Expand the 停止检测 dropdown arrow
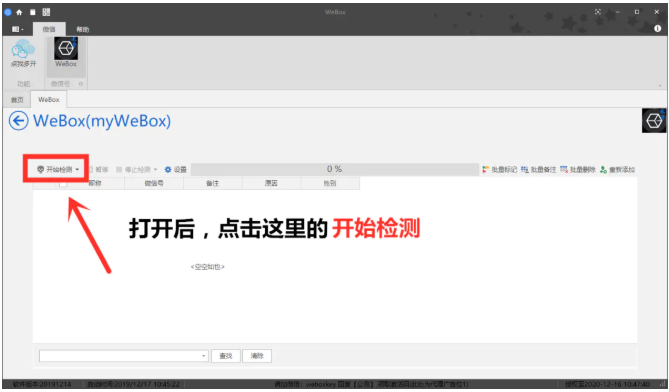669x392 pixels. click(155, 169)
